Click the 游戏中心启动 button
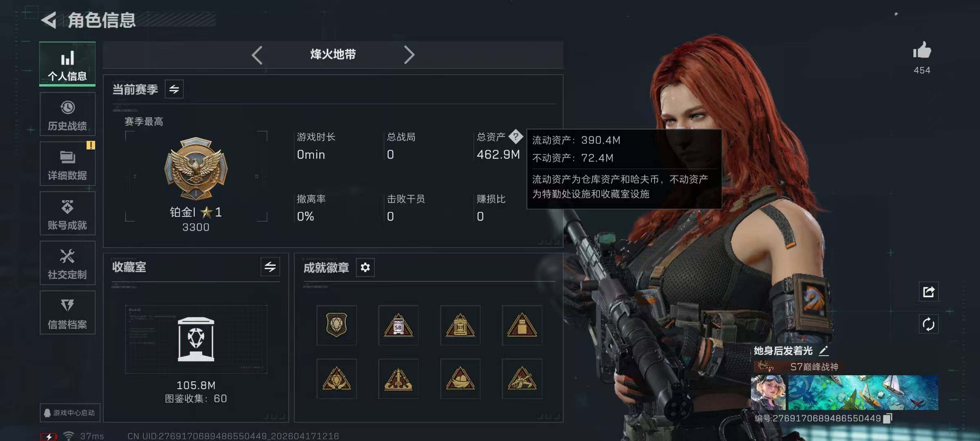 coord(70,413)
